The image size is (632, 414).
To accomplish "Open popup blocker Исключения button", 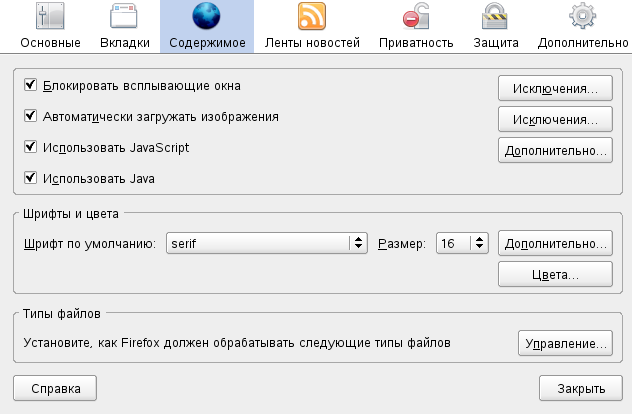I will click(555, 88).
